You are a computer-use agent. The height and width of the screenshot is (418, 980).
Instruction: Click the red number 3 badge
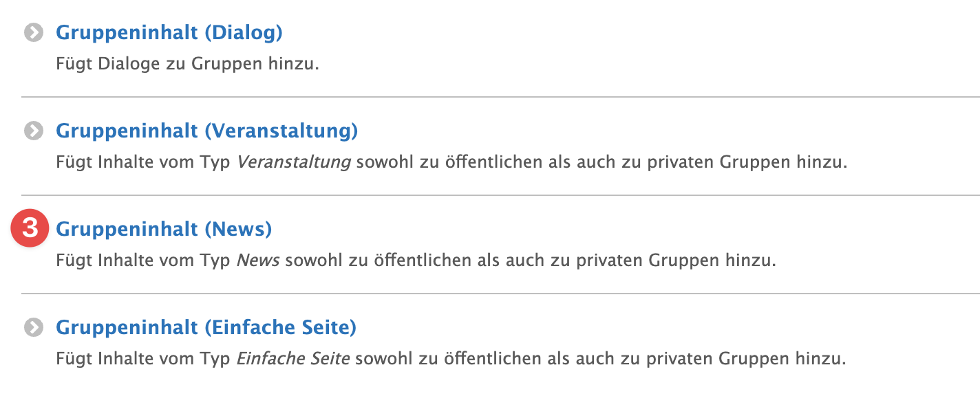click(x=30, y=228)
